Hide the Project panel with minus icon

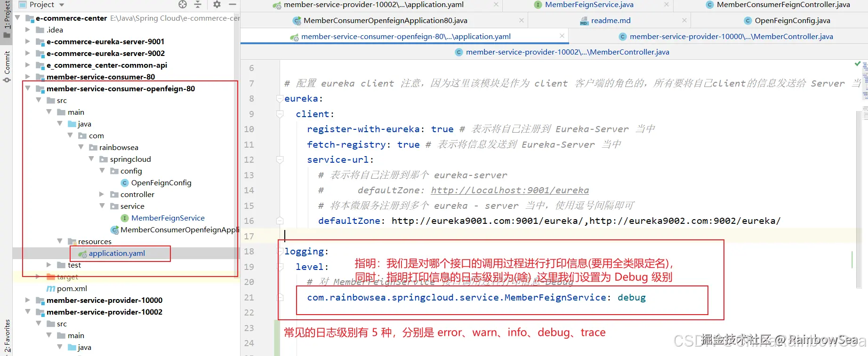[232, 4]
